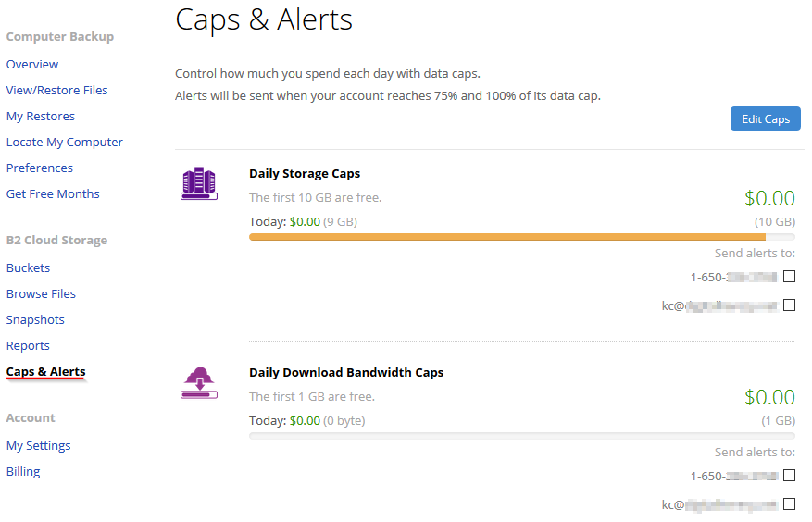
Task: Go to Browse Files
Action: [41, 293]
